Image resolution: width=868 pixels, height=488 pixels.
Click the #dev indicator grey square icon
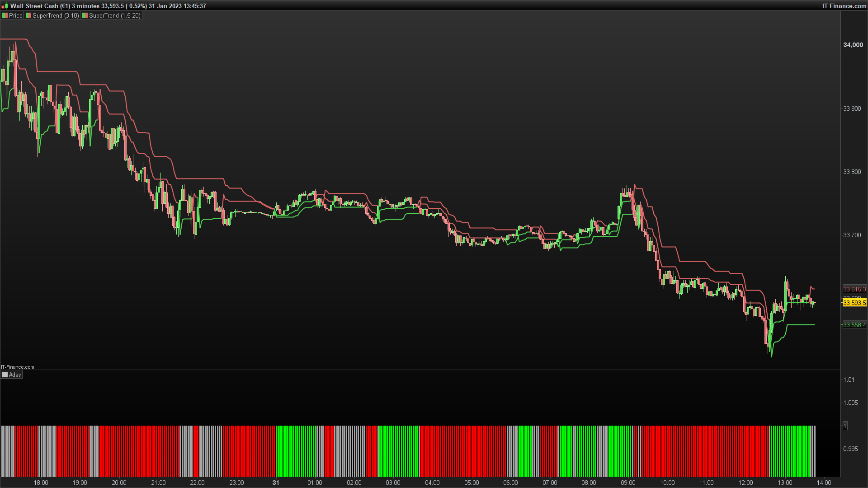5,375
